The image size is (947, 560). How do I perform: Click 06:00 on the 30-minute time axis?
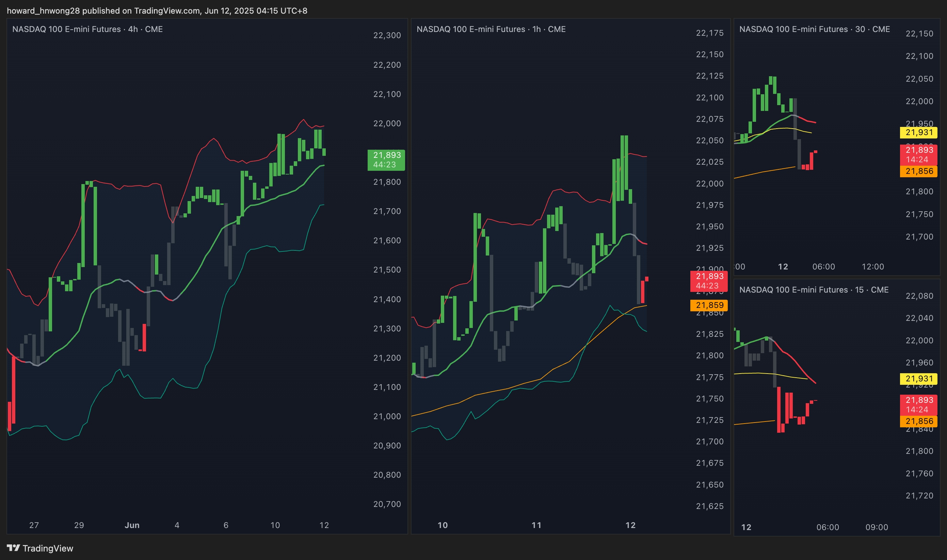click(x=823, y=266)
